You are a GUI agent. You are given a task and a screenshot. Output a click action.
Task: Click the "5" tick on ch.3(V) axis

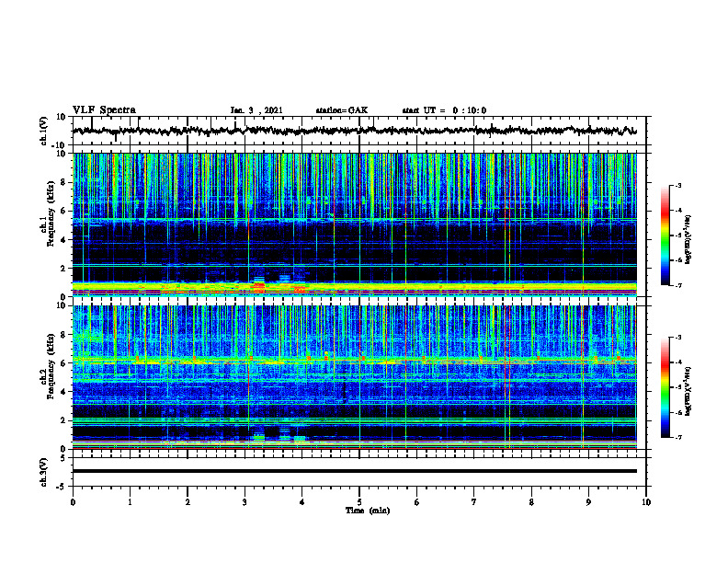[63, 458]
